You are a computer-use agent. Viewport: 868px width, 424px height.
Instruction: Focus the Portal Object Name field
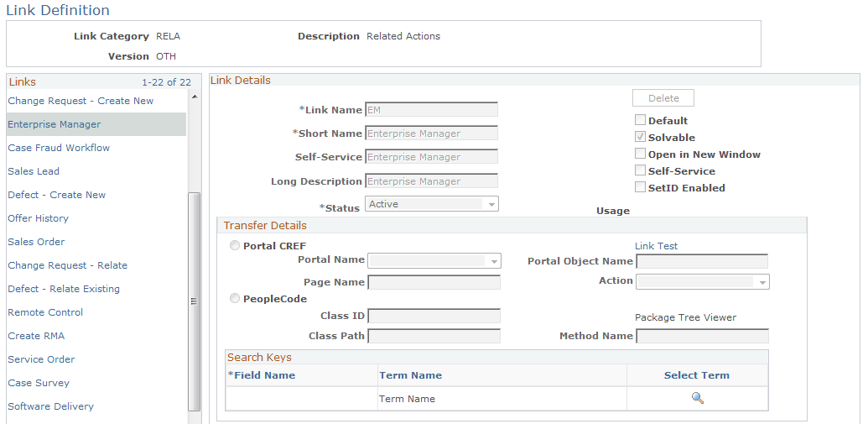702,262
